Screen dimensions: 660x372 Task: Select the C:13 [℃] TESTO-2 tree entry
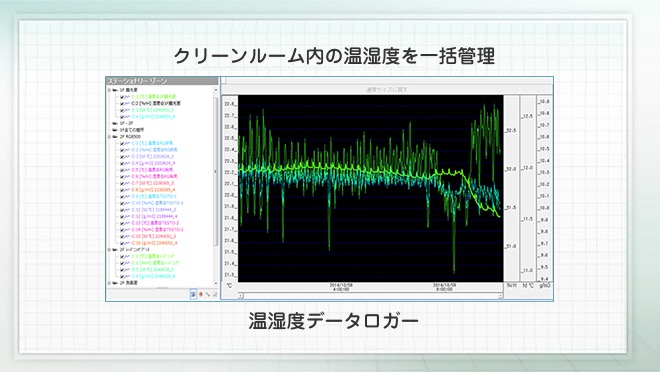pyautogui.click(x=155, y=223)
